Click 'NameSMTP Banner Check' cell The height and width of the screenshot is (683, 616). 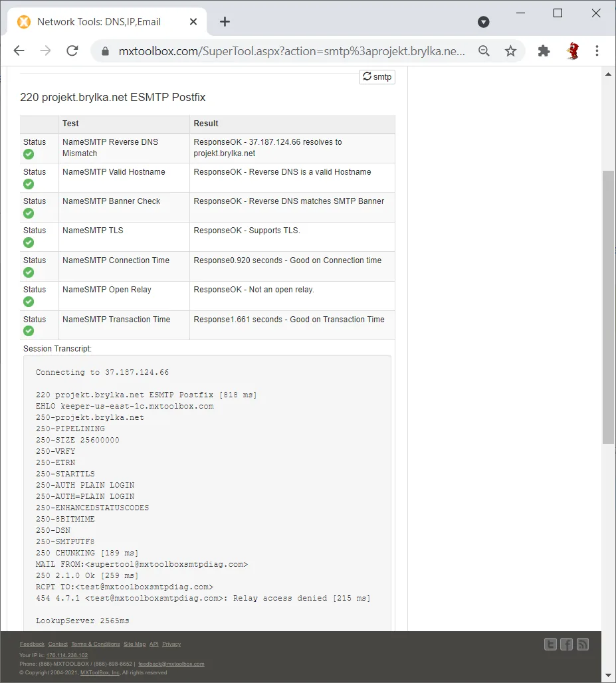coord(124,207)
